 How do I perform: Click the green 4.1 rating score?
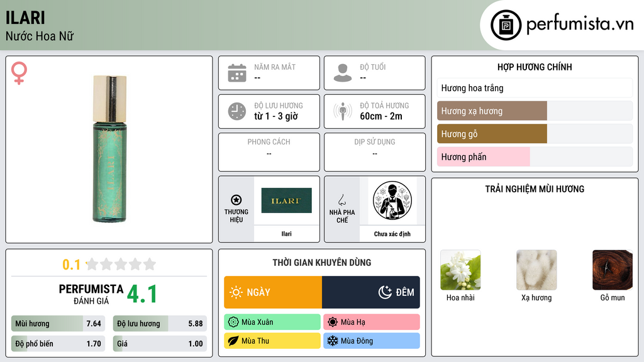(142, 294)
